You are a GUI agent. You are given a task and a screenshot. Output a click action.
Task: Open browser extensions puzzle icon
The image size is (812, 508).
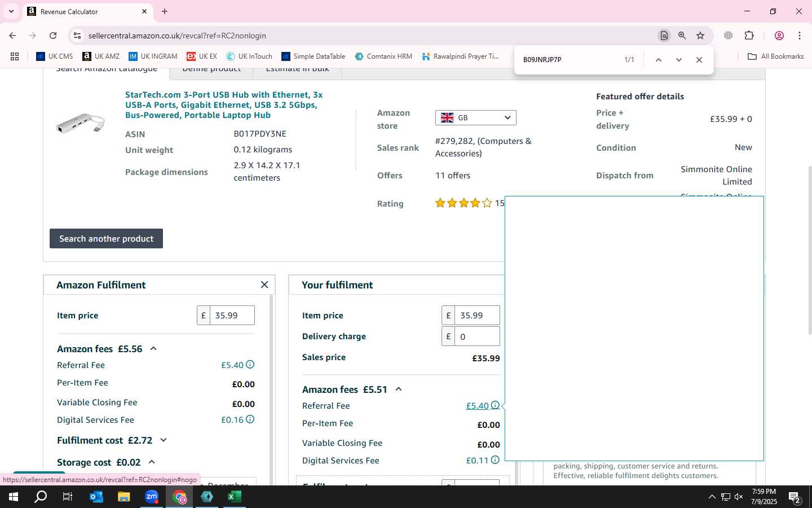tap(749, 36)
